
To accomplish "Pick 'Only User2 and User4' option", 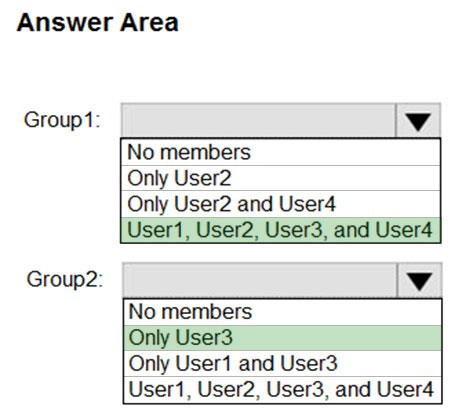I will pyautogui.click(x=281, y=204).
